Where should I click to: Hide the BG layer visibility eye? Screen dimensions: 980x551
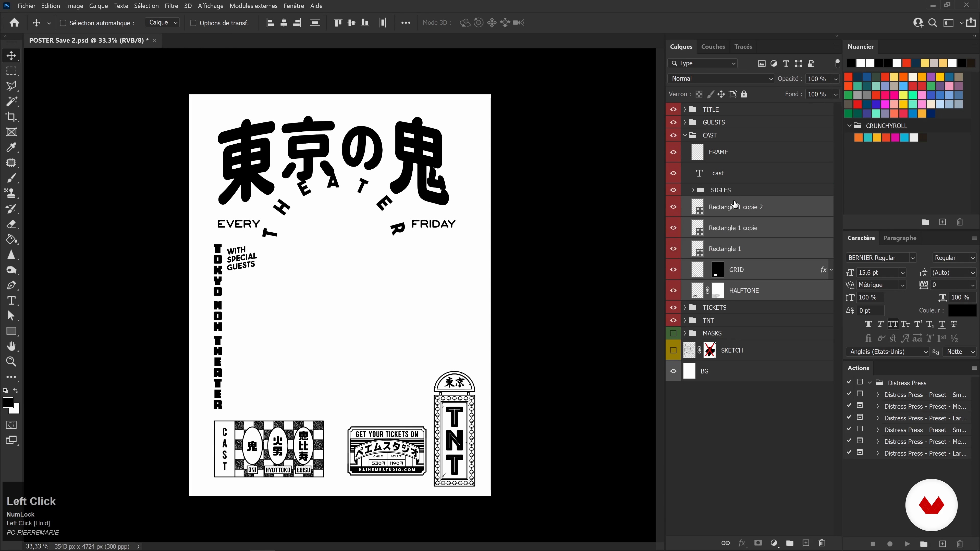coord(673,371)
